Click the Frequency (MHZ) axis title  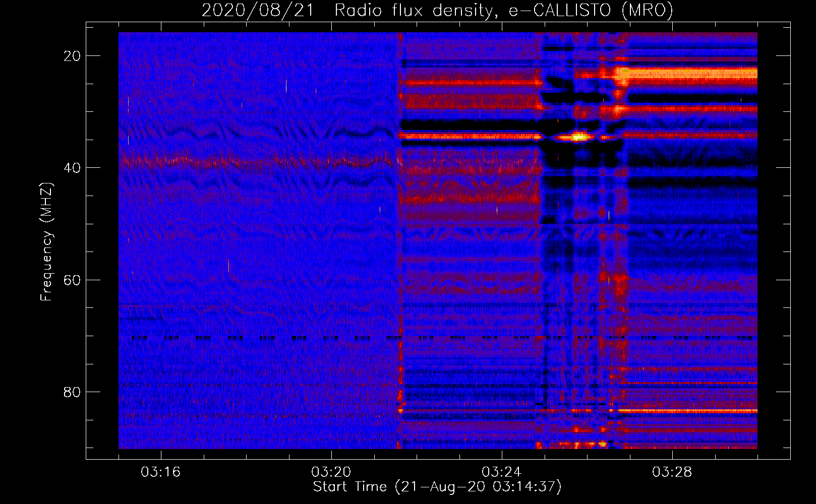coord(46,242)
